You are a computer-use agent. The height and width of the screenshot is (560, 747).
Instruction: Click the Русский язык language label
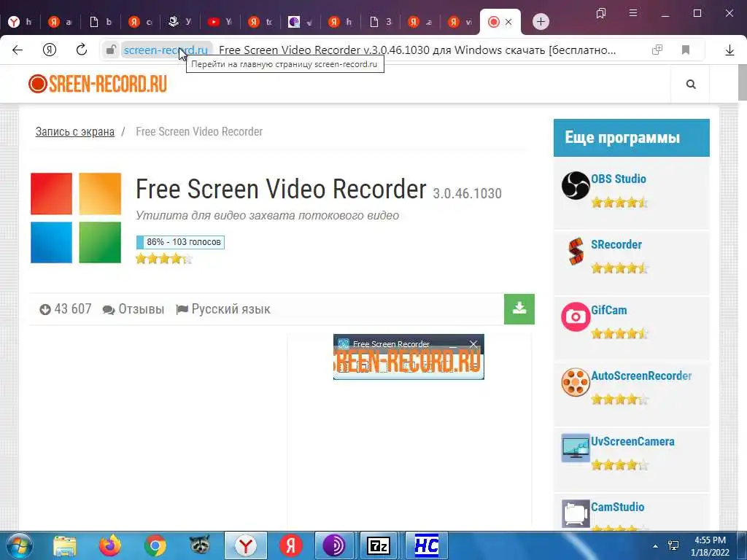click(223, 309)
